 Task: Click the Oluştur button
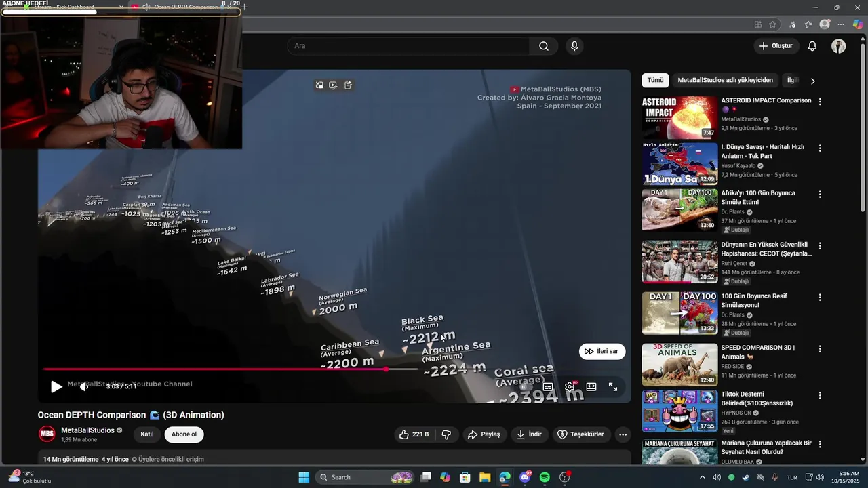pyautogui.click(x=775, y=46)
